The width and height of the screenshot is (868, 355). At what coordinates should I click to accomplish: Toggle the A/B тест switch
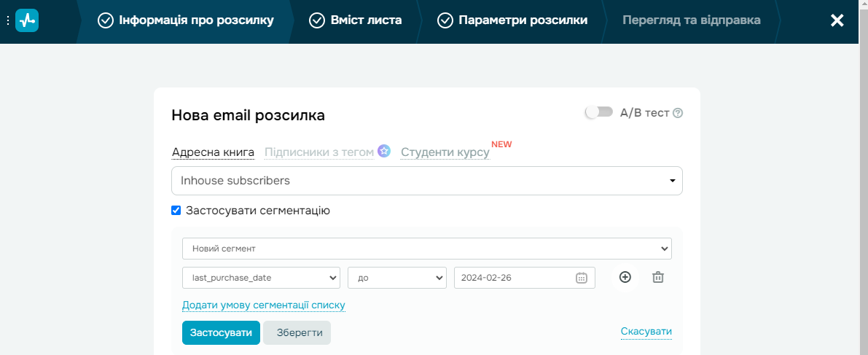599,112
